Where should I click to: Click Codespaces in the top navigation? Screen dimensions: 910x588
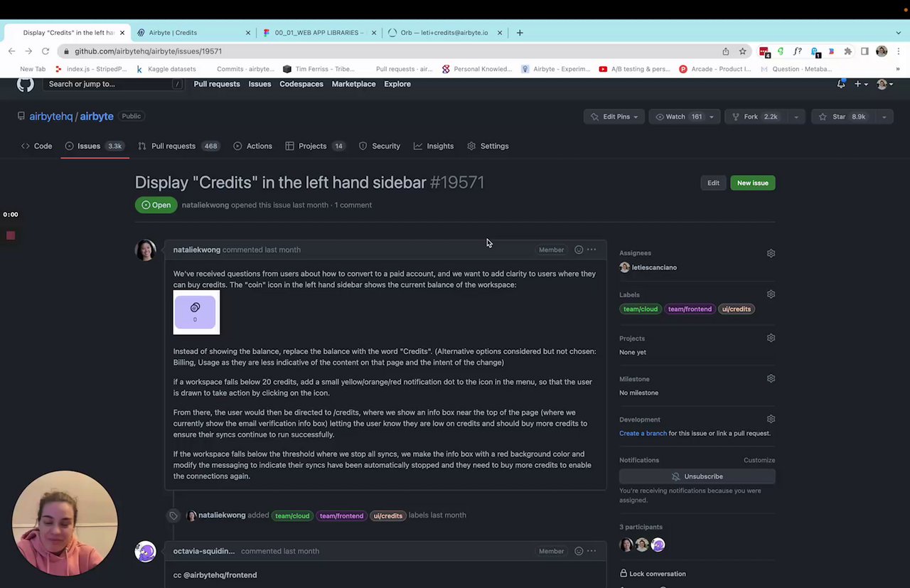click(x=301, y=84)
